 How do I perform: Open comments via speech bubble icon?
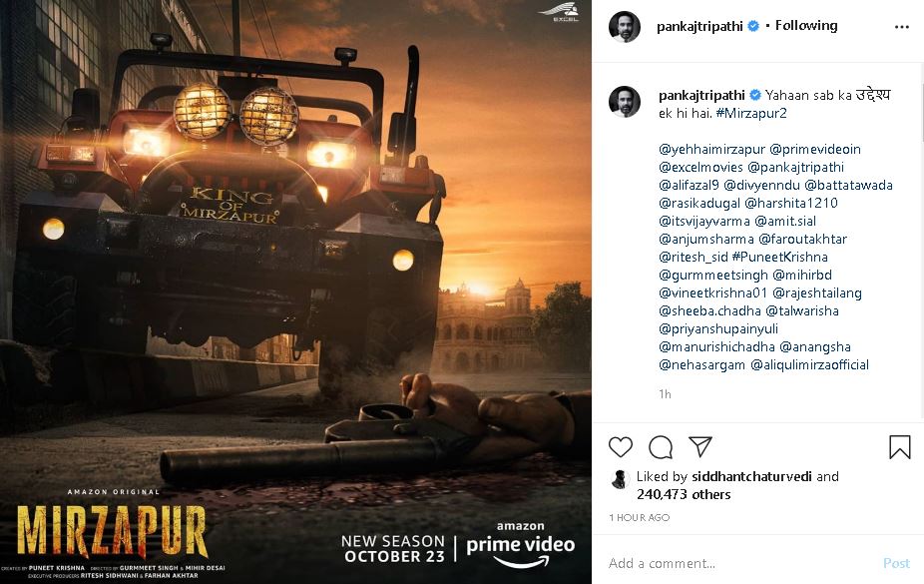661,447
